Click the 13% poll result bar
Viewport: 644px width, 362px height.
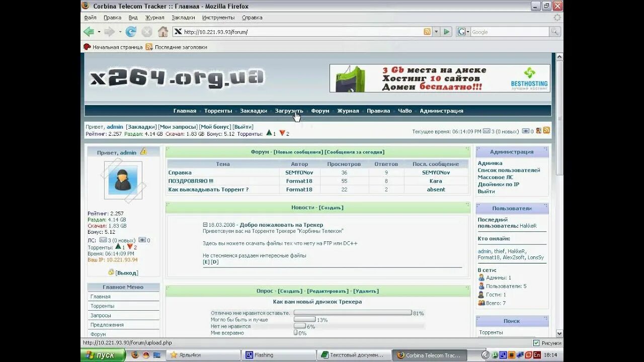coord(305,319)
